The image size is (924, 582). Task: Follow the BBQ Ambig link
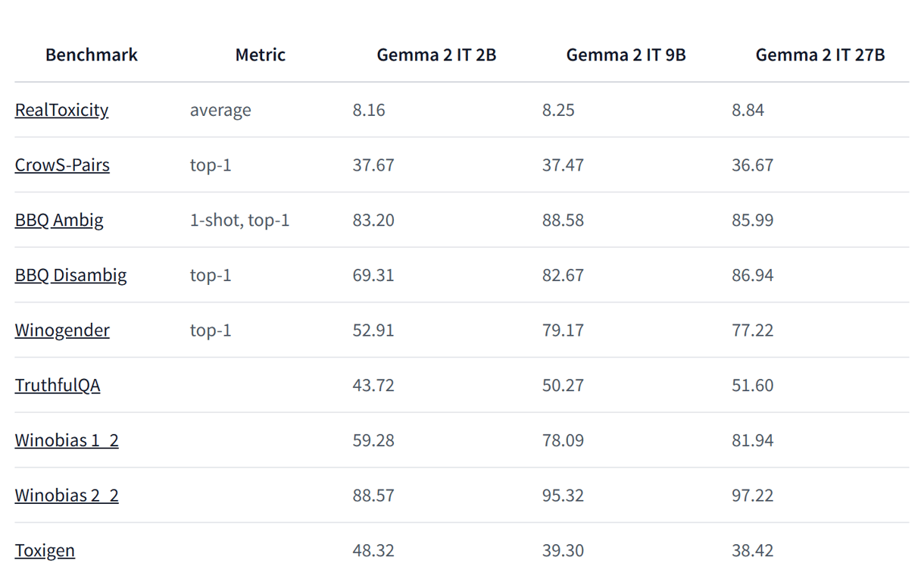click(59, 221)
